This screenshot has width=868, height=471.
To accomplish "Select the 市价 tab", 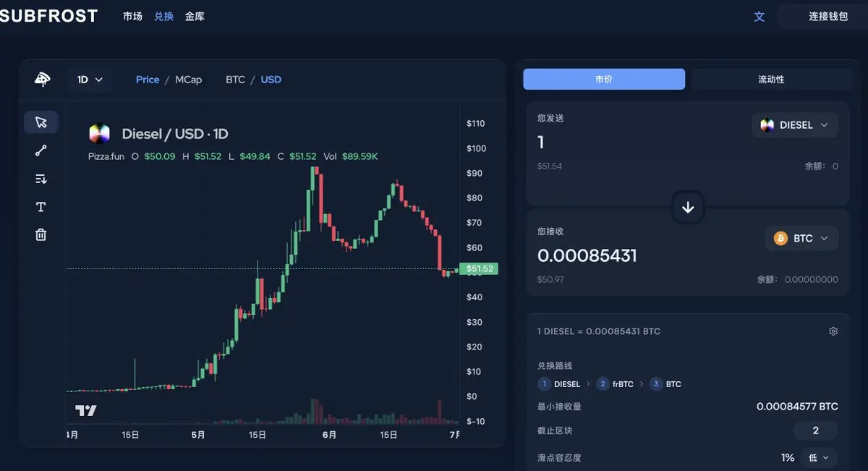I will pyautogui.click(x=604, y=80).
